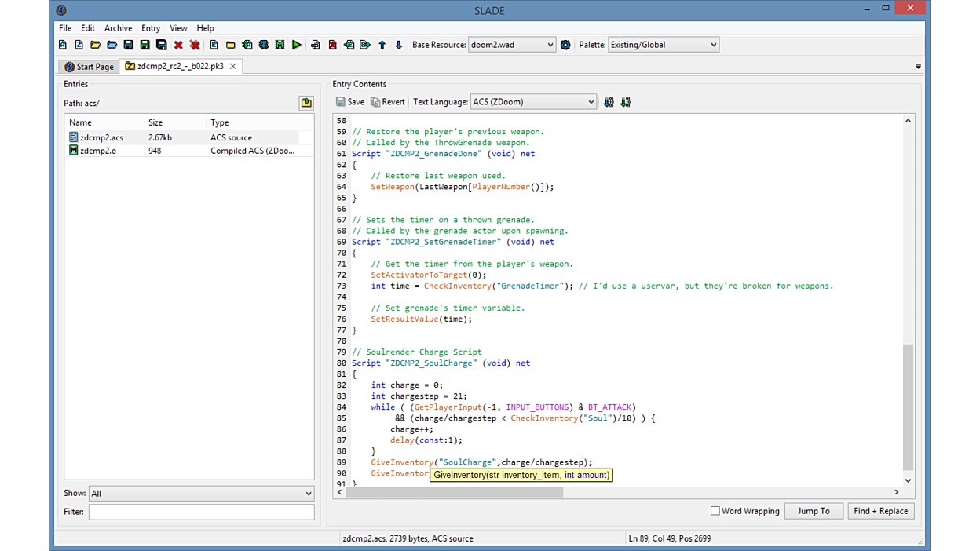Click the Save All archives icon
The height and width of the screenshot is (551, 980).
click(x=161, y=45)
